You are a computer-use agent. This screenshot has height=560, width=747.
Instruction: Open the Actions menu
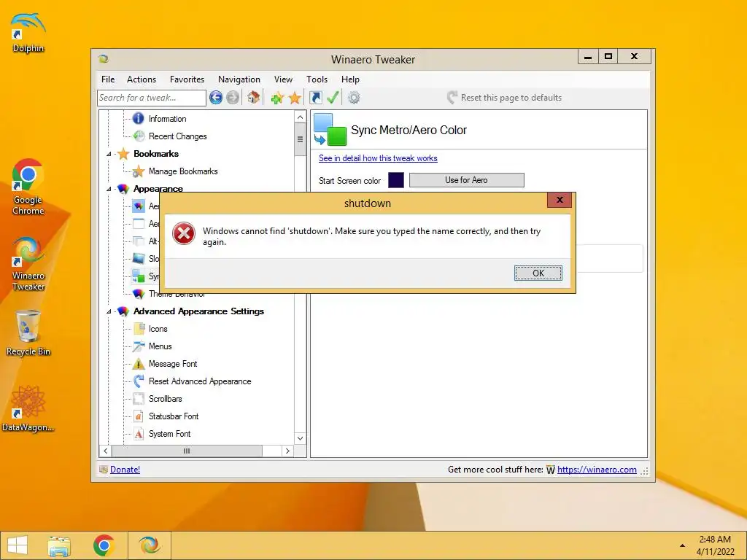(141, 79)
